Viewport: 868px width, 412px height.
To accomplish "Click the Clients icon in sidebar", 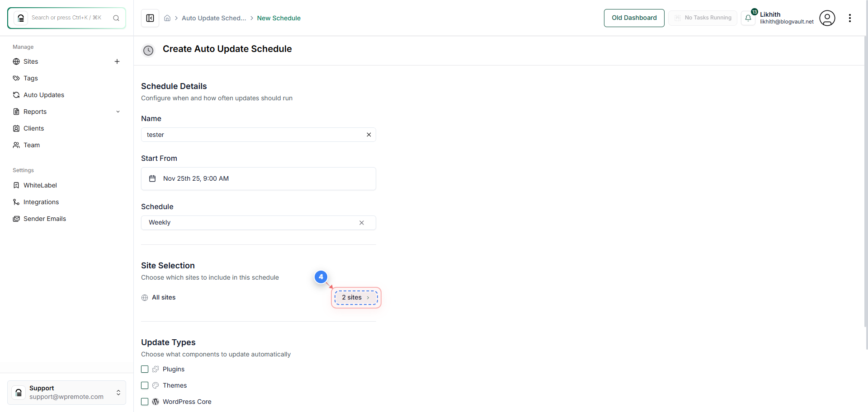I will coord(16,128).
